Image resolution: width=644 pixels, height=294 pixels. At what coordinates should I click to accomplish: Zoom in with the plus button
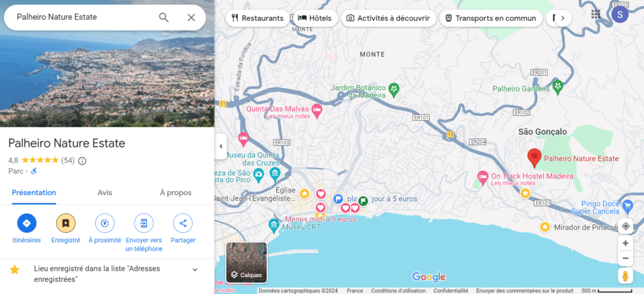(626, 243)
